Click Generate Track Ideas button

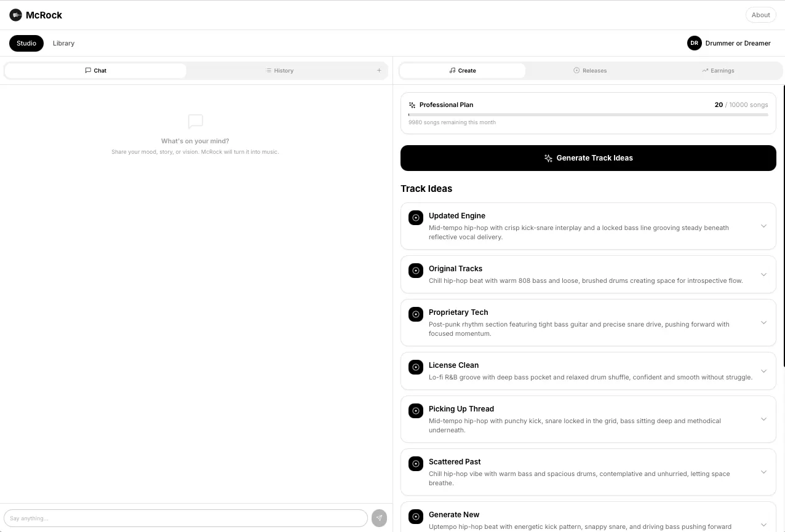point(588,158)
